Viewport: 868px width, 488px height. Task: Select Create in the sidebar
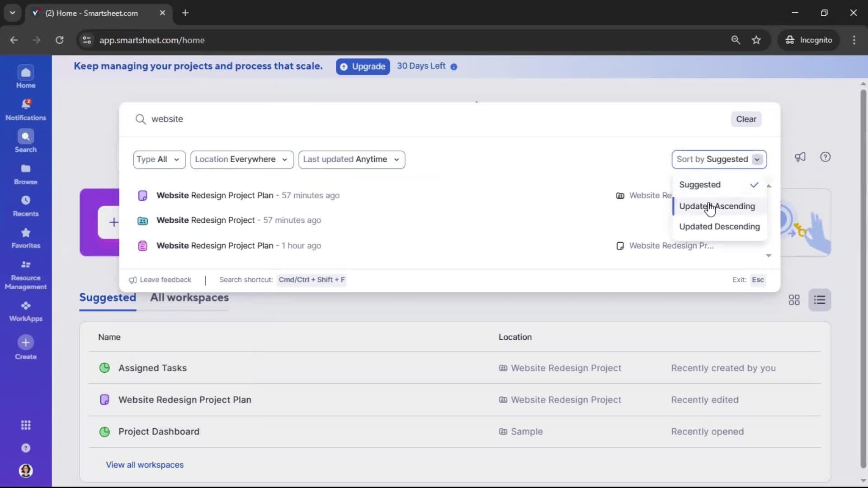(25, 347)
